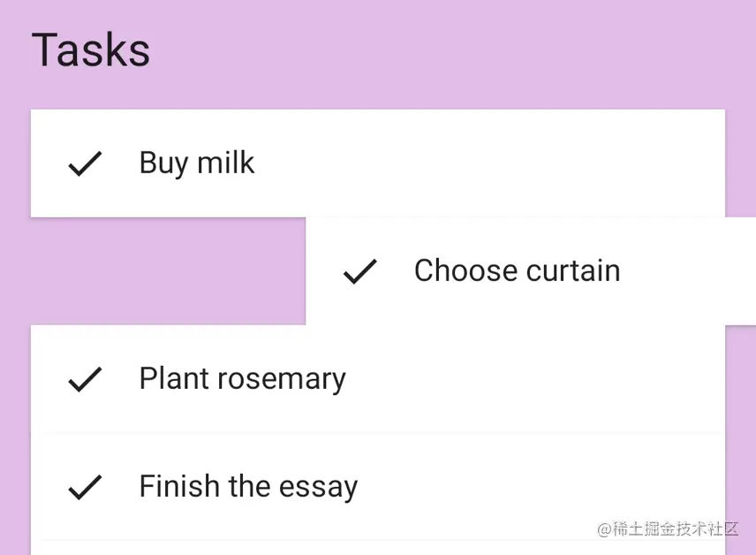Select the "Buy milk" task label
Screen dimensions: 756x555
tap(197, 163)
